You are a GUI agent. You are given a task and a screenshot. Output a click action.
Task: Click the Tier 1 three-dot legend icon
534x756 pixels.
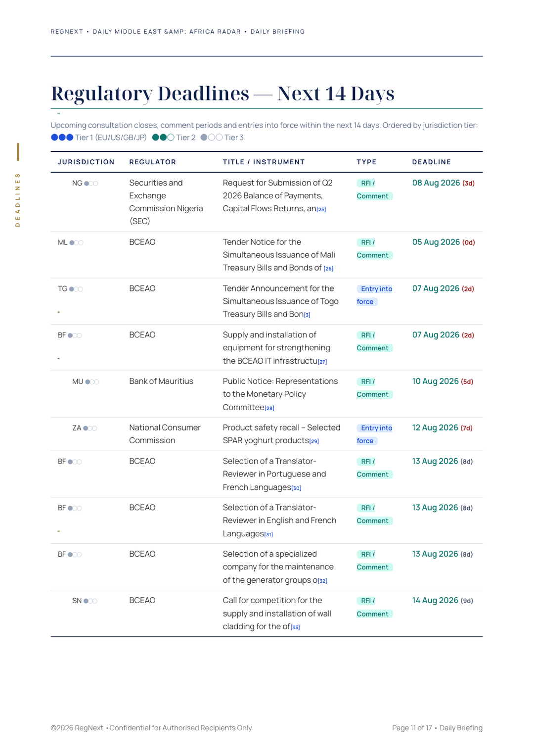62,138
